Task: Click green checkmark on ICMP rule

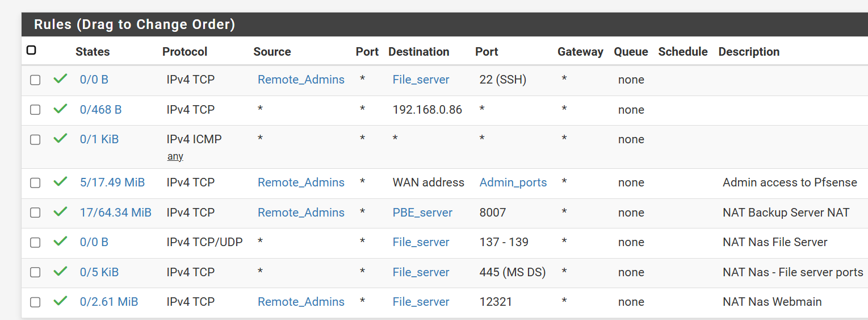Action: [x=60, y=139]
